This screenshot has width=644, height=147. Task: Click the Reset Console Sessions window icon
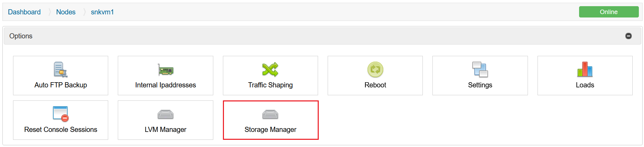coord(60,114)
